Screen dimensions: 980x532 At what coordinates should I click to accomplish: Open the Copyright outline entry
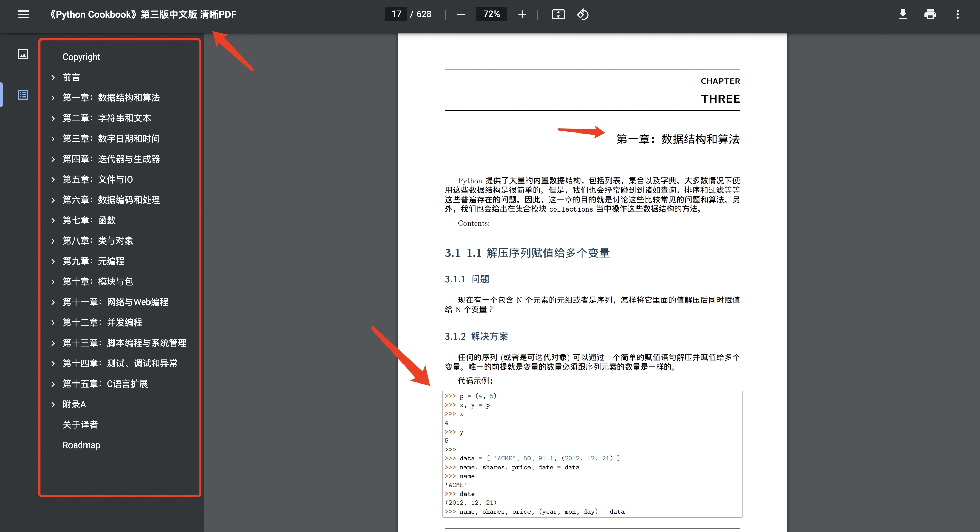click(81, 57)
